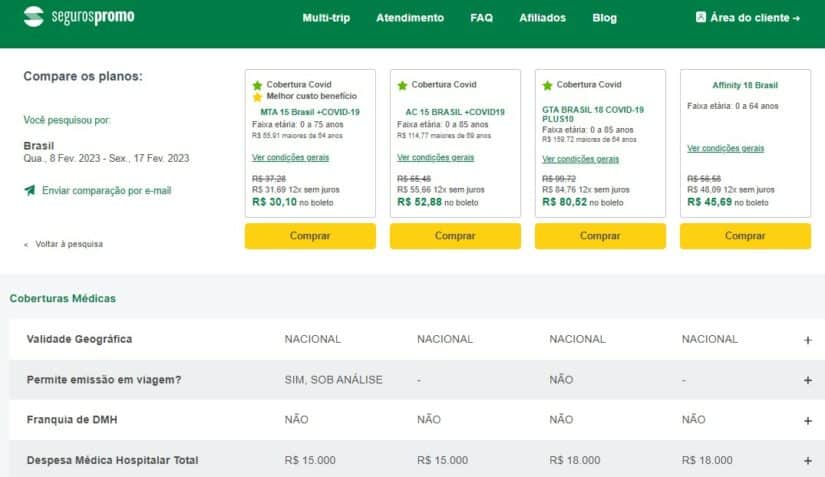Go to the FAQ page
Screen dimensions: 825x477
click(x=481, y=18)
